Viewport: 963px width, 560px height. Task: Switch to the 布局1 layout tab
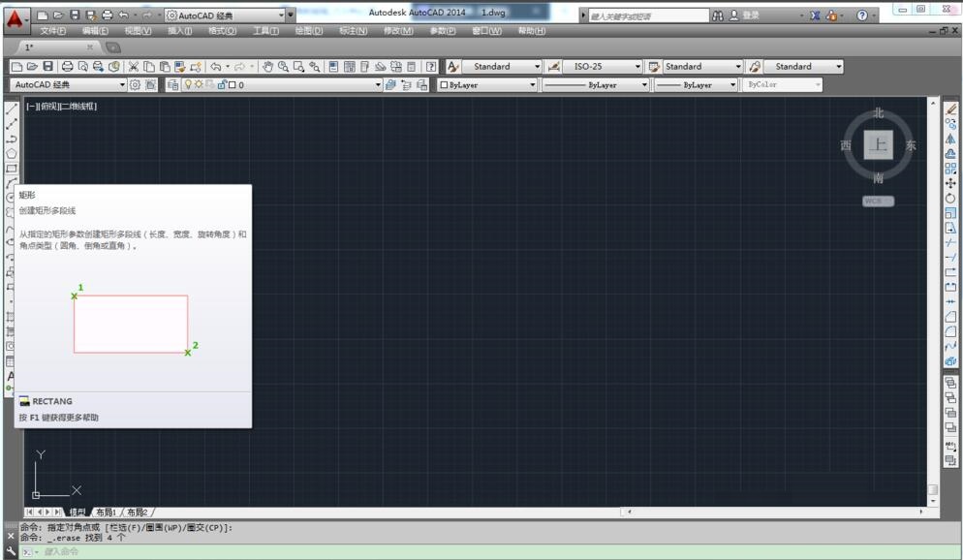(x=107, y=513)
